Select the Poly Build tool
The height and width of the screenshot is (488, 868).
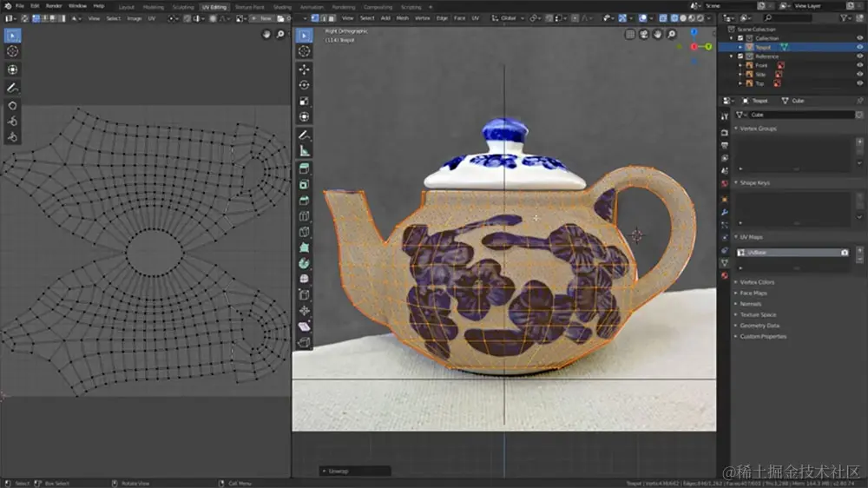[x=305, y=247]
